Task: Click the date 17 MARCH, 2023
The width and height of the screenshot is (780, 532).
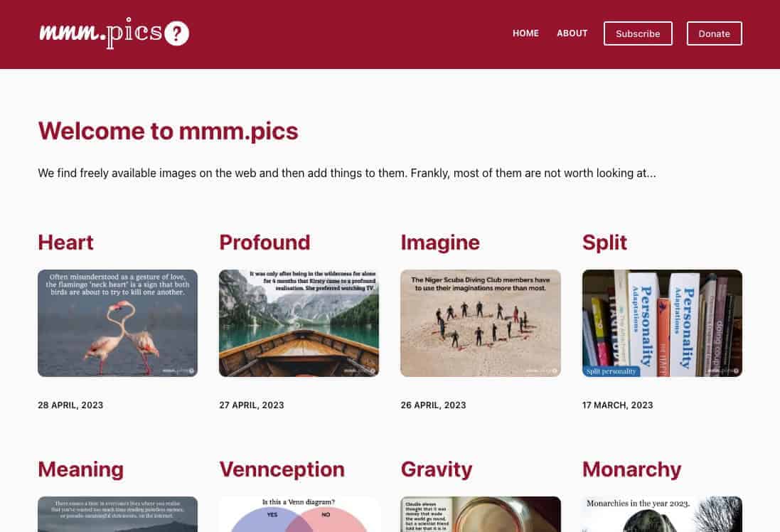Action: [617, 405]
